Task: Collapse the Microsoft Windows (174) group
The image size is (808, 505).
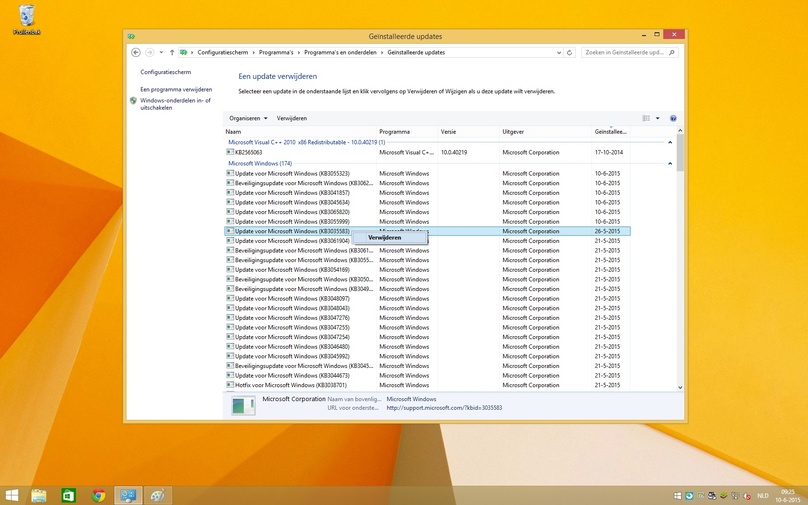Action: tap(670, 163)
